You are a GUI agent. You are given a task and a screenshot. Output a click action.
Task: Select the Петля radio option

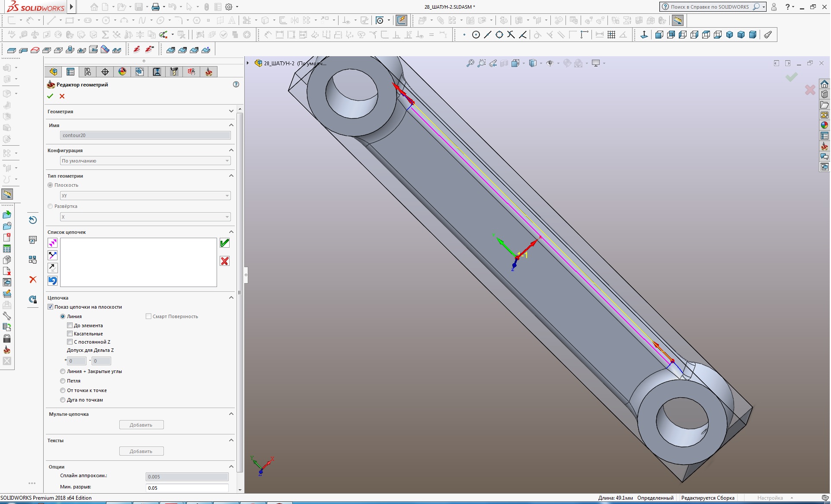63,381
